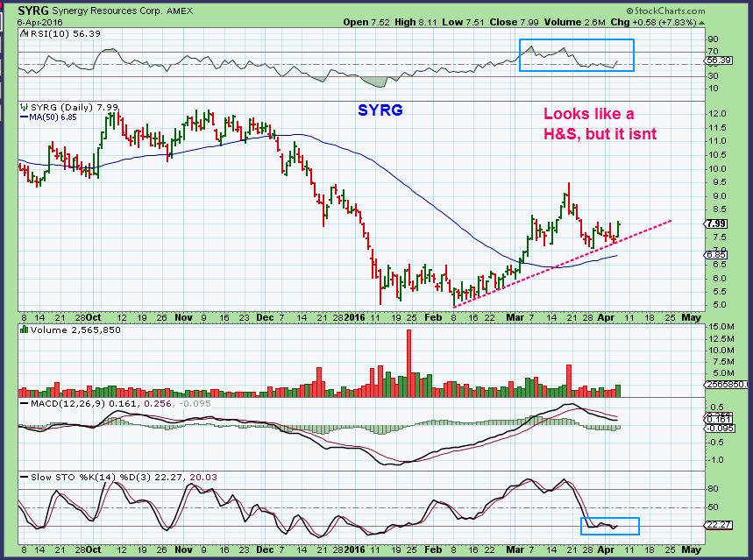Image resolution: width=753 pixels, height=560 pixels.
Task: Click the up triangle after the Chg value
Action: click(x=701, y=23)
